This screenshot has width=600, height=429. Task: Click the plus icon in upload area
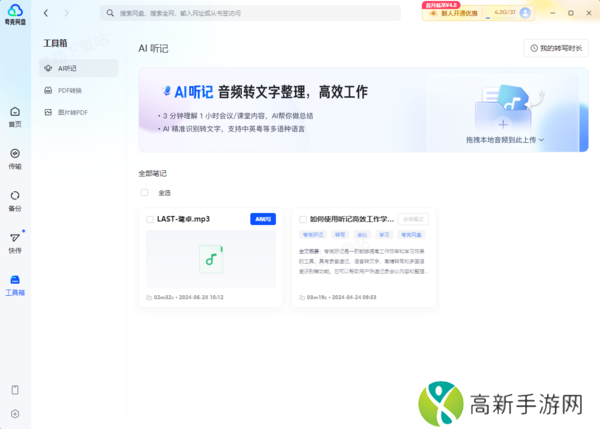pyautogui.click(x=503, y=124)
